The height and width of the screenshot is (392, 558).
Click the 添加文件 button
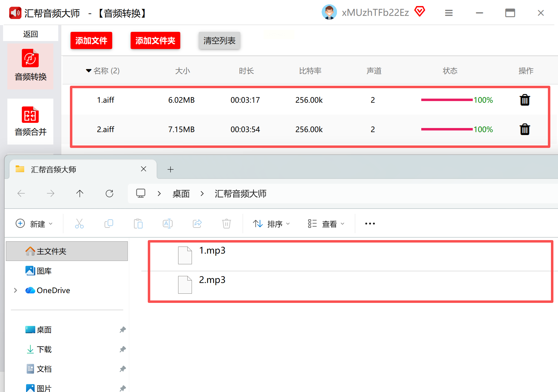click(x=91, y=40)
